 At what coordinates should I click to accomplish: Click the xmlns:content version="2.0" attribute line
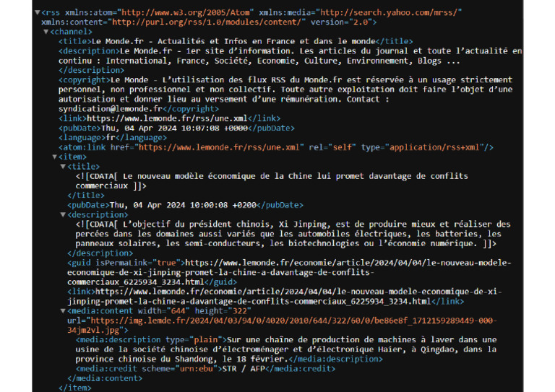pos(209,22)
